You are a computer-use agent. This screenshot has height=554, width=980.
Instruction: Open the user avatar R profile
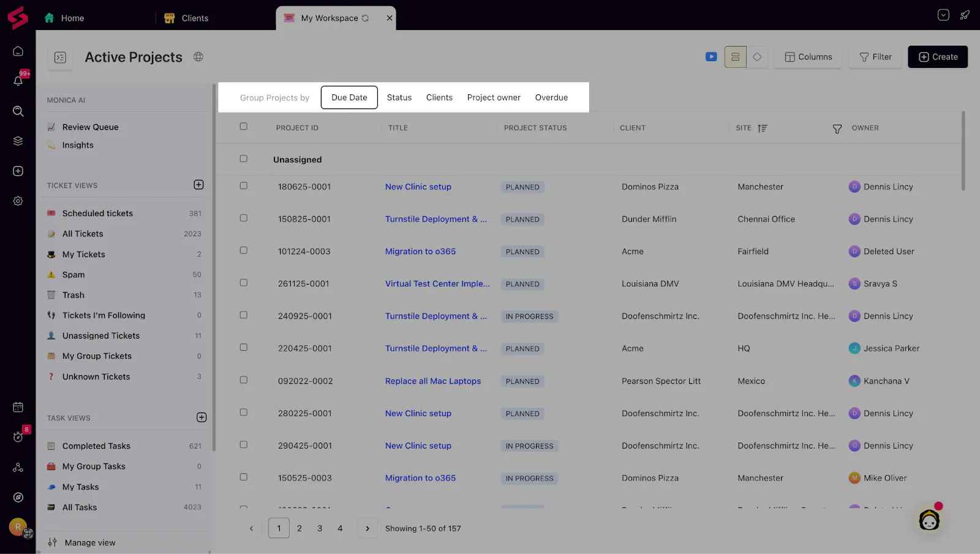[x=18, y=526]
